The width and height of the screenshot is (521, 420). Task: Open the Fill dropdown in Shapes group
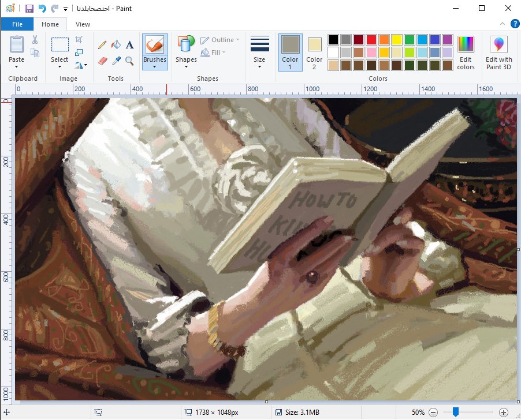[213, 52]
